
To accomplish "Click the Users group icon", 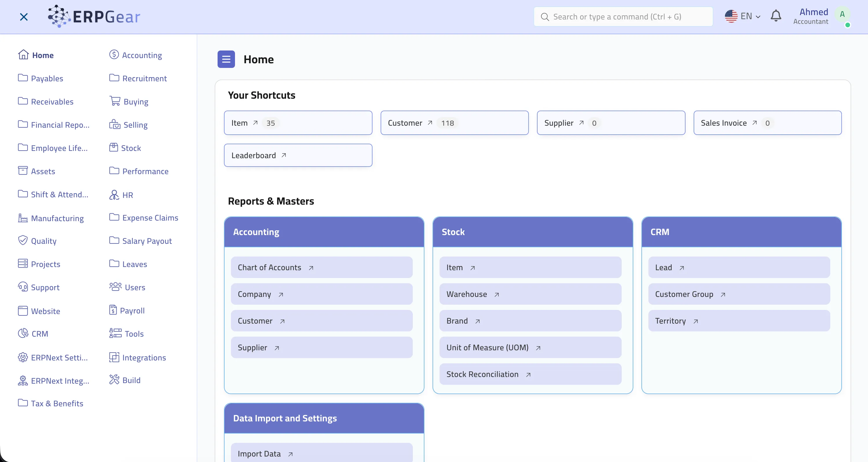I will click(115, 287).
